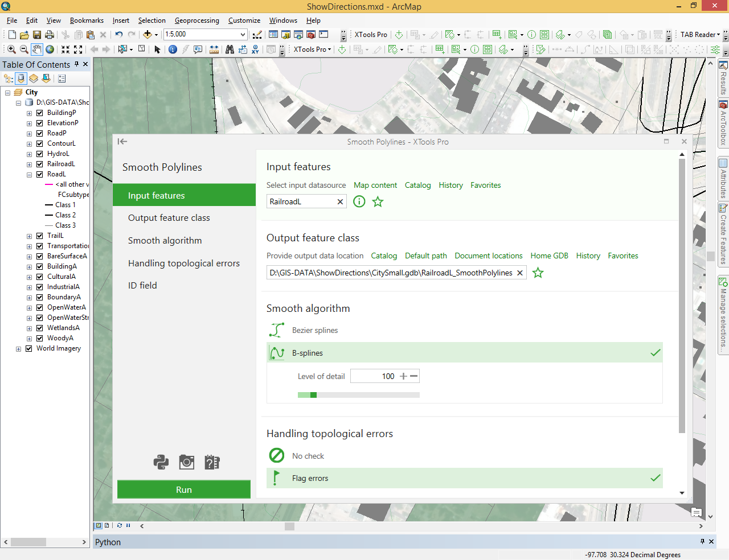Click the Undo arrow icon
Screen dimensions: 729x560
118,35
